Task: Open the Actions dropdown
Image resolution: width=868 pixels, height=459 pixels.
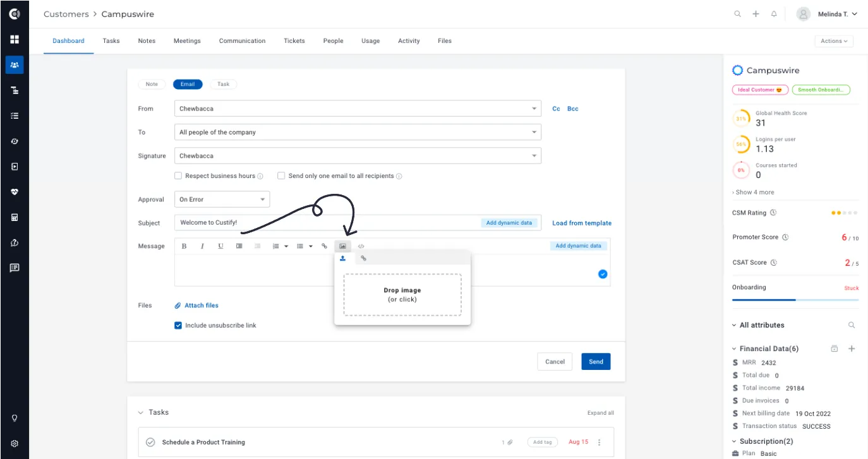Action: click(834, 41)
